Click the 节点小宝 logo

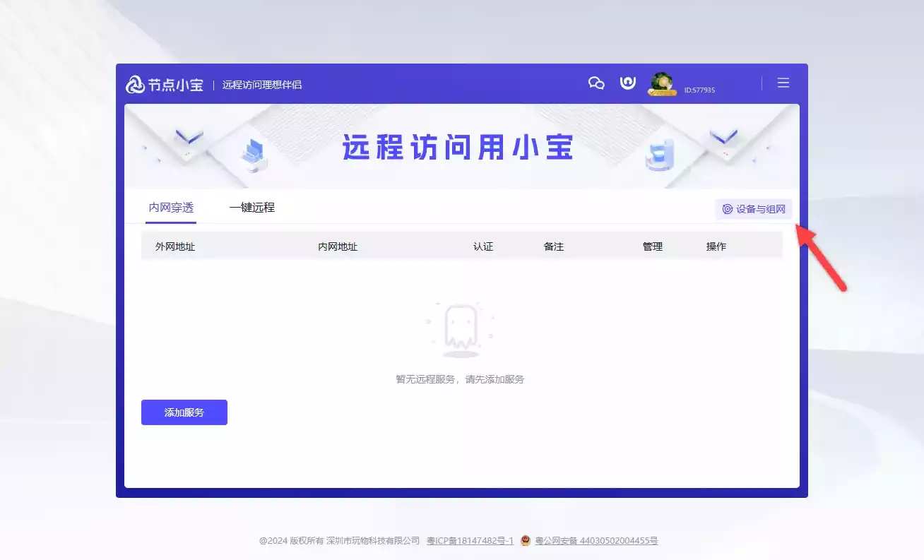pos(165,85)
